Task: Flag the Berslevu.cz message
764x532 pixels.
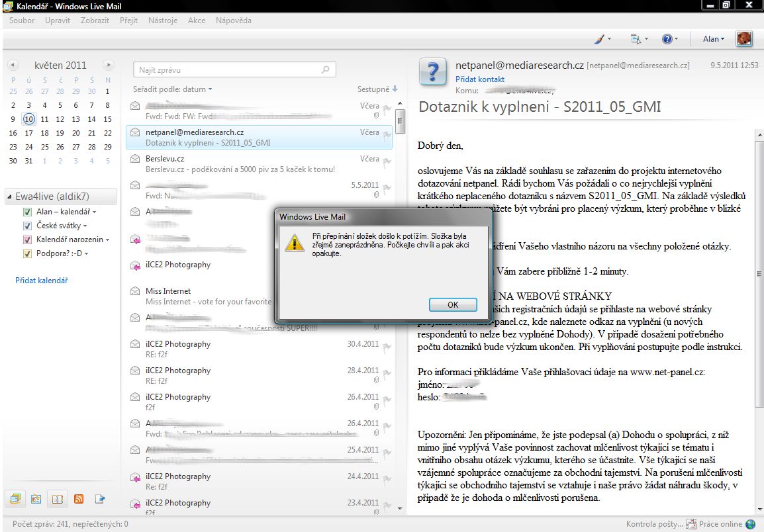Action: tap(387, 163)
